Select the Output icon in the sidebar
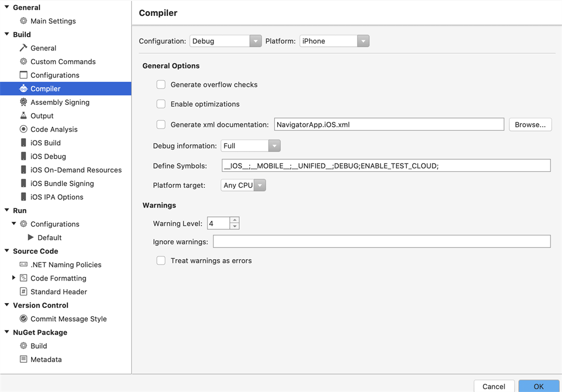The width and height of the screenshot is (562, 392). (23, 116)
